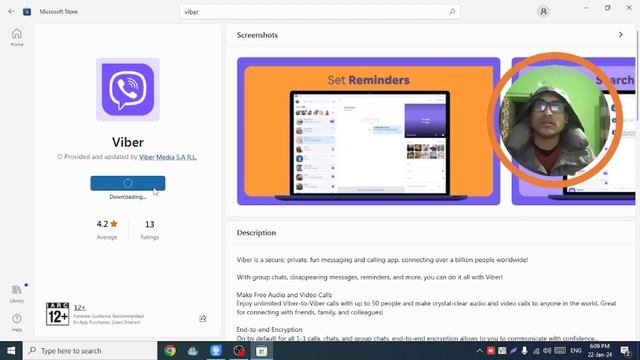
Task: Open the clock showing 6:09 PM
Action: [x=600, y=350]
